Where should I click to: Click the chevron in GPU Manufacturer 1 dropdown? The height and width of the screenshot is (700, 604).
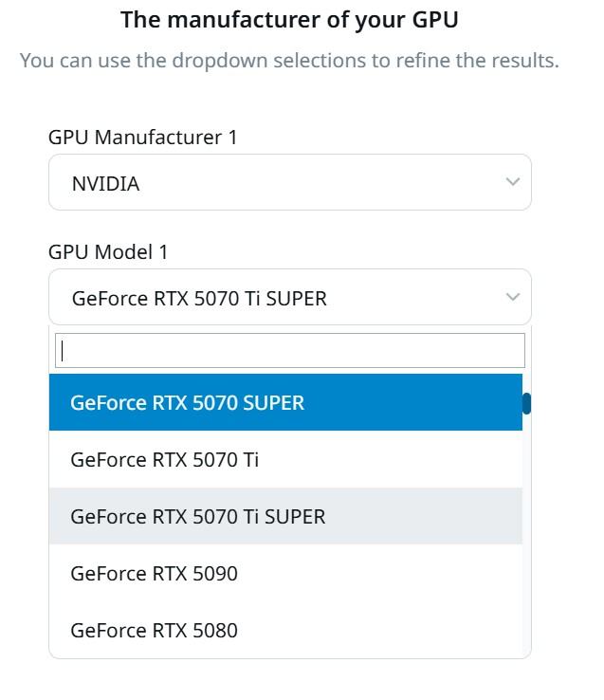[x=512, y=182]
